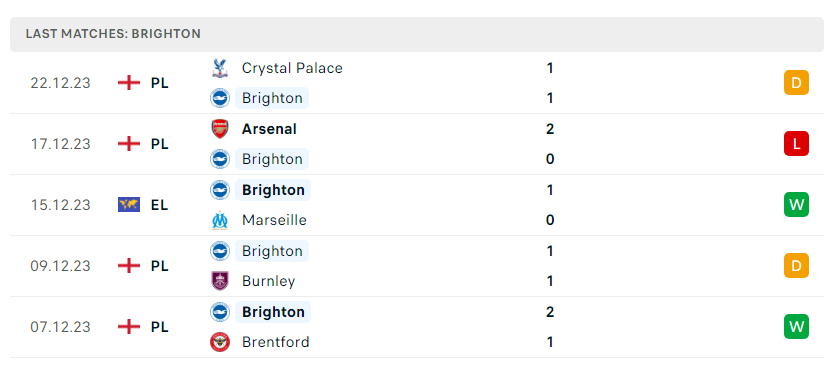Click the England flag on 22.12.23 row
Screen dimensions: 827x370
(129, 83)
